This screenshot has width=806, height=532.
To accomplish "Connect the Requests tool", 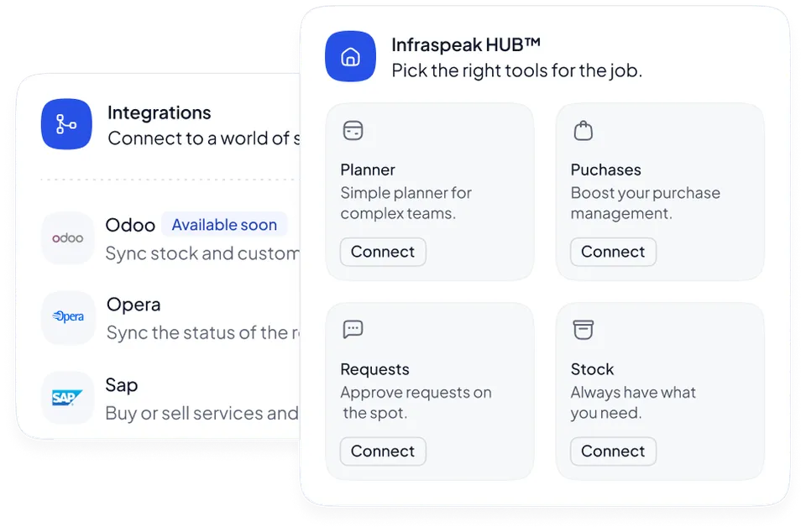I will pos(383,451).
